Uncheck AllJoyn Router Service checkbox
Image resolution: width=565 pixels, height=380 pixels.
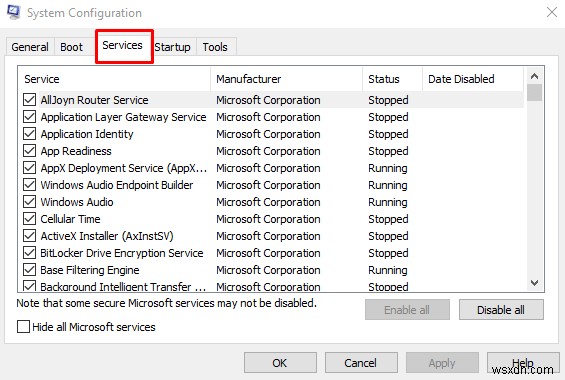point(29,100)
